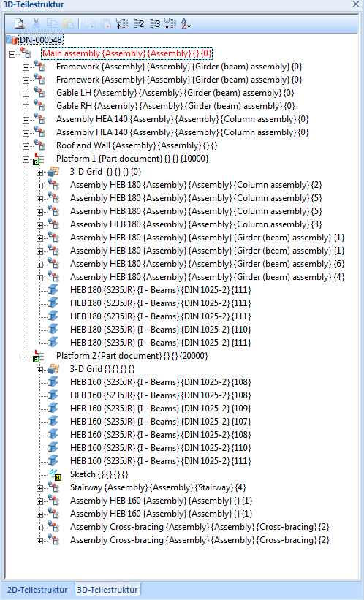
Task: Click the part document icon of Platform 2
Action: click(38, 356)
